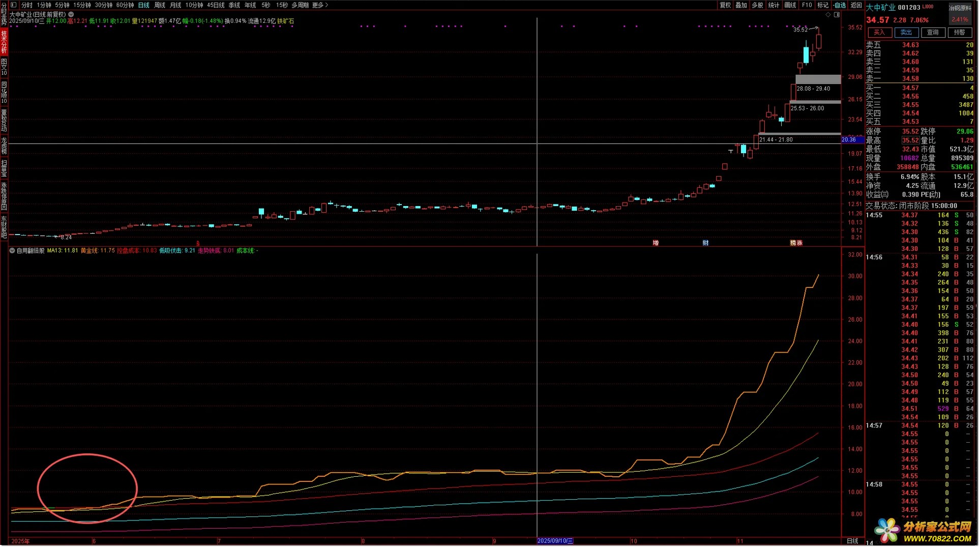This screenshot has height=547, width=980.
Task: Switch chart period to 周线
Action: pos(160,5)
